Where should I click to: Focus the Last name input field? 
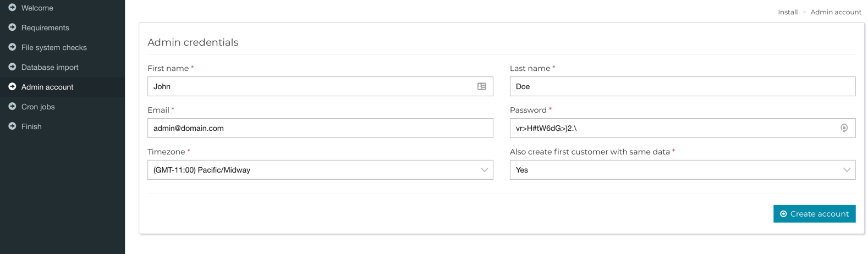683,86
